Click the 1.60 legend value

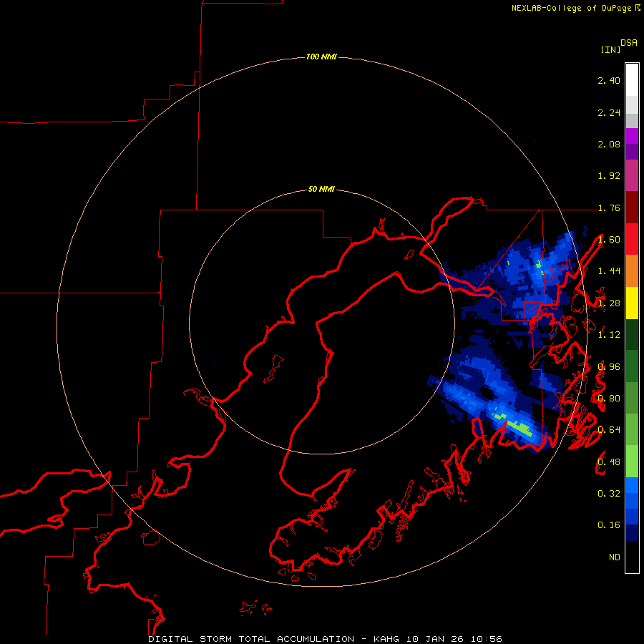[x=609, y=240]
